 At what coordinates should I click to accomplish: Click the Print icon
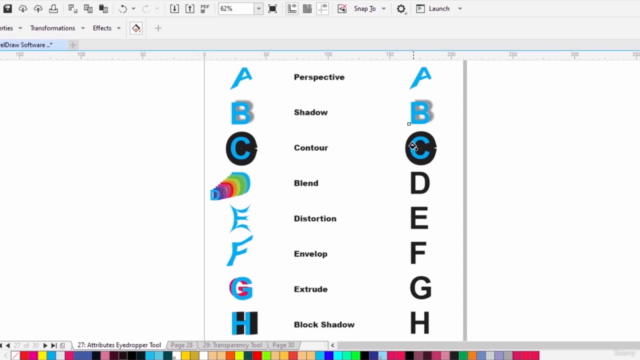pos(53,9)
